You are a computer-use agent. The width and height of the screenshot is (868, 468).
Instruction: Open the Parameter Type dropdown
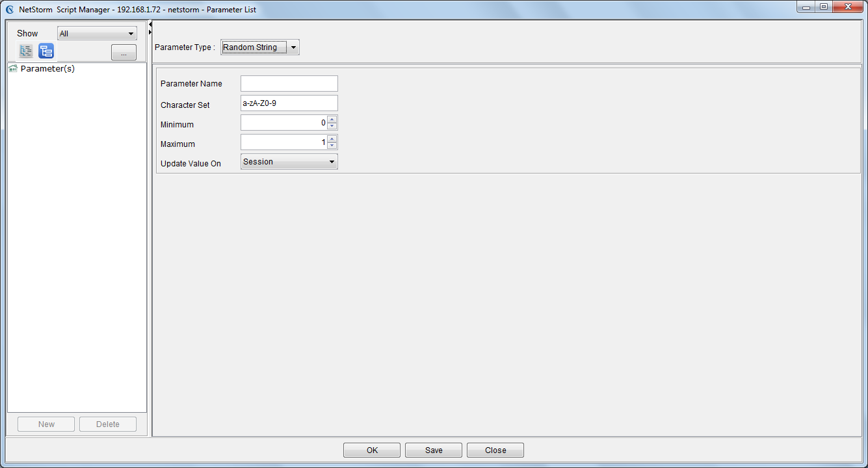[x=260, y=47]
